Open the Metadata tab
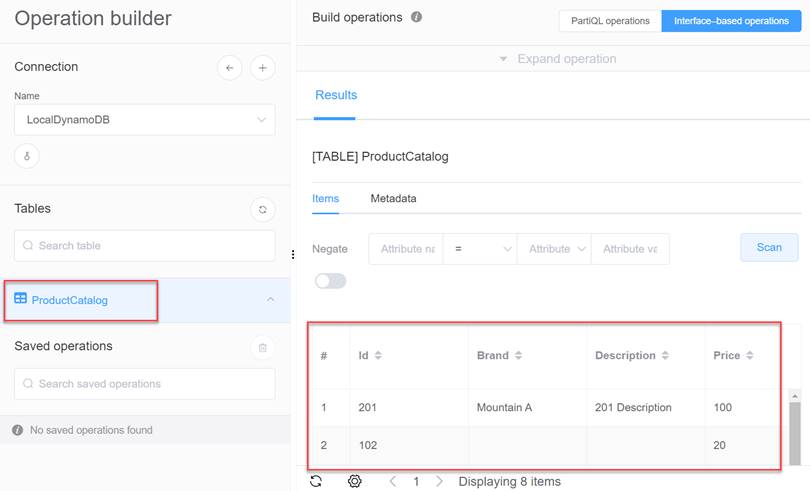Viewport: 810px width, 491px height. coord(393,198)
